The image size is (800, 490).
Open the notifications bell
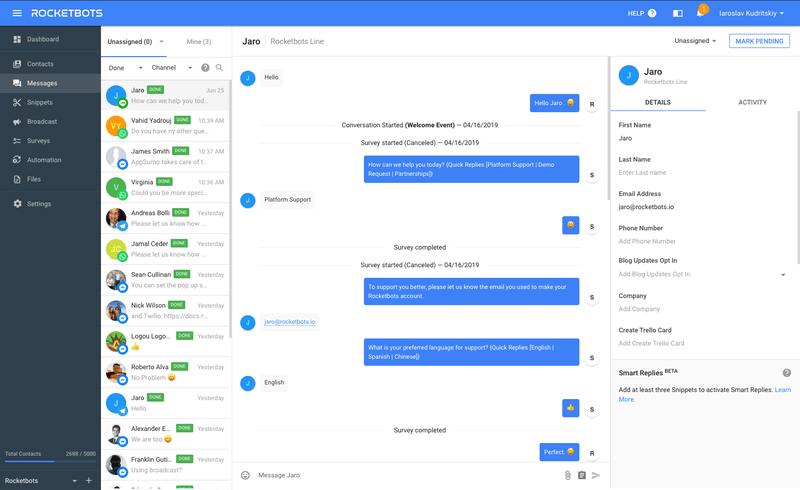(x=700, y=13)
